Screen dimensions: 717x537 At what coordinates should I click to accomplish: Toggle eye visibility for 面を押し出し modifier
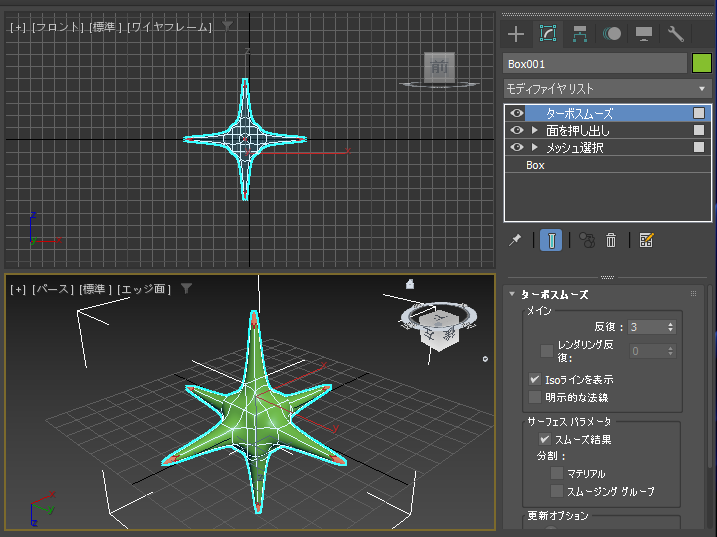pos(517,130)
